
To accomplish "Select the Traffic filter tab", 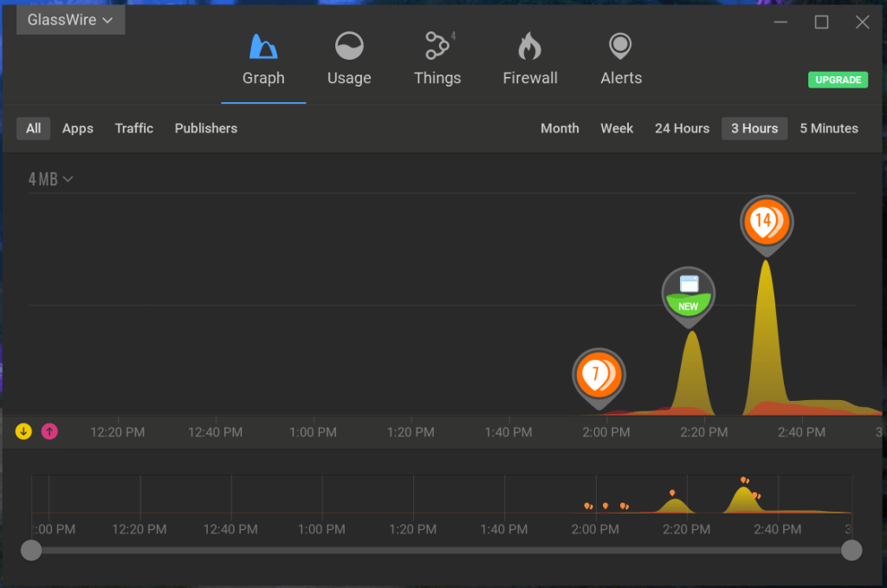I will click(x=133, y=128).
